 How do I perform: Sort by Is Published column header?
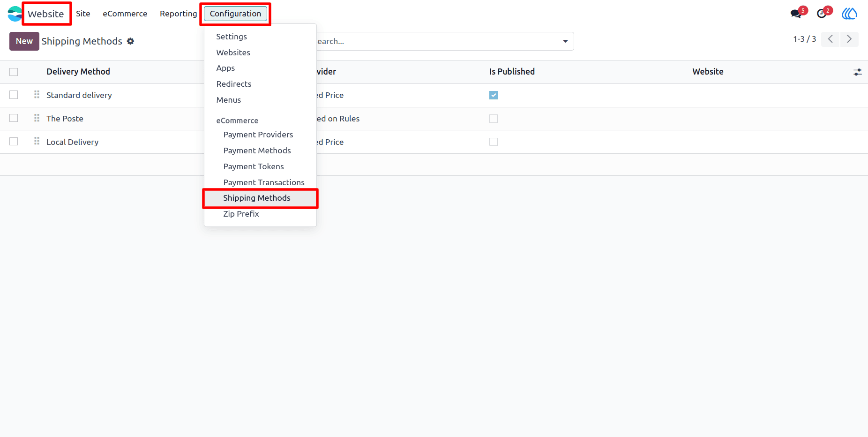click(x=512, y=72)
